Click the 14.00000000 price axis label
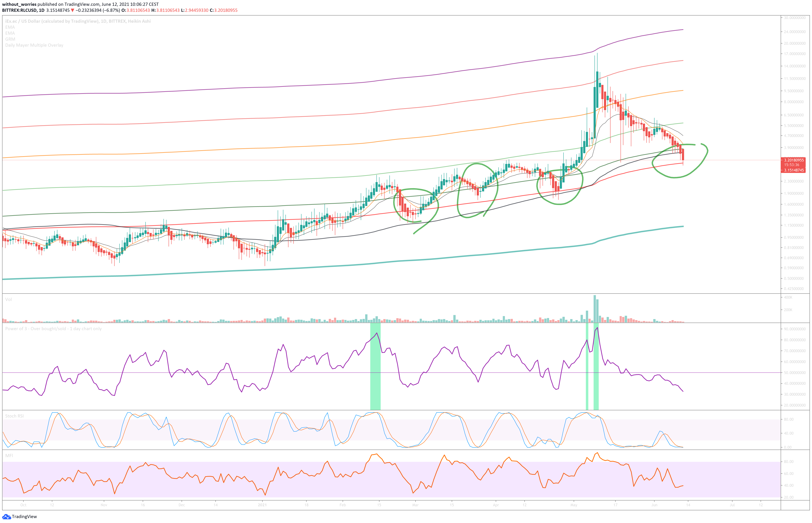Viewport: 812px width, 523px height. [x=795, y=66]
